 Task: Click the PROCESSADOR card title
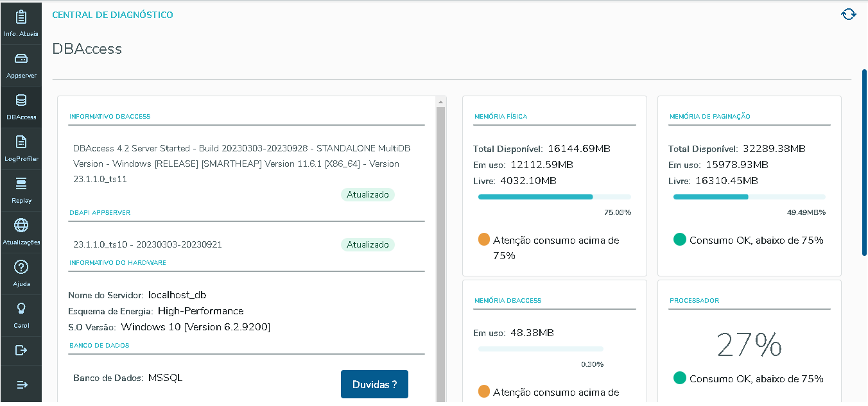[694, 300]
